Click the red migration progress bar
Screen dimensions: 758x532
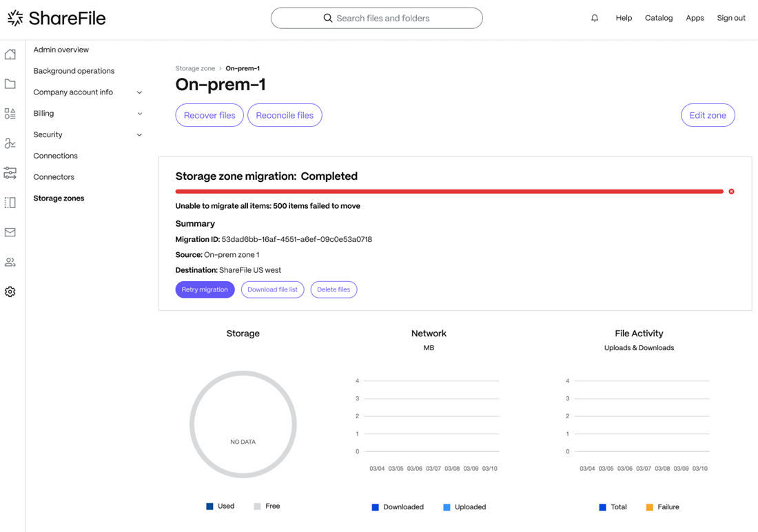coord(449,192)
